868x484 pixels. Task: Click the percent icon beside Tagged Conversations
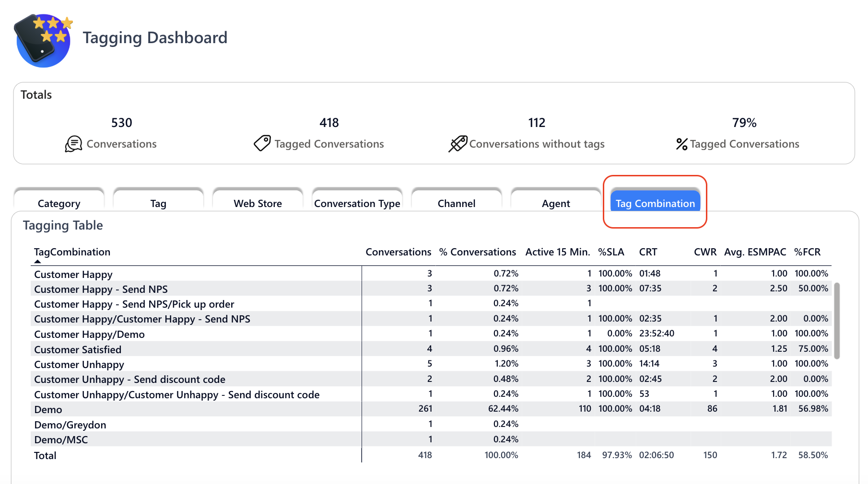(681, 144)
